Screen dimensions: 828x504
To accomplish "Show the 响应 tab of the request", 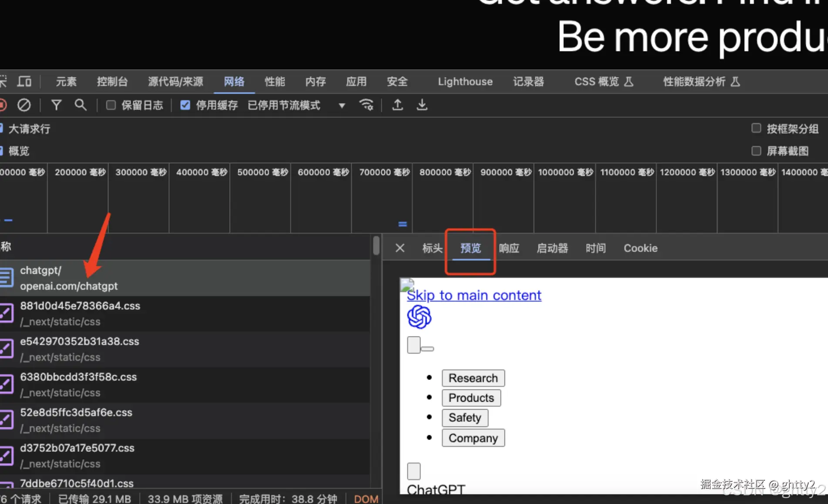I will point(509,248).
